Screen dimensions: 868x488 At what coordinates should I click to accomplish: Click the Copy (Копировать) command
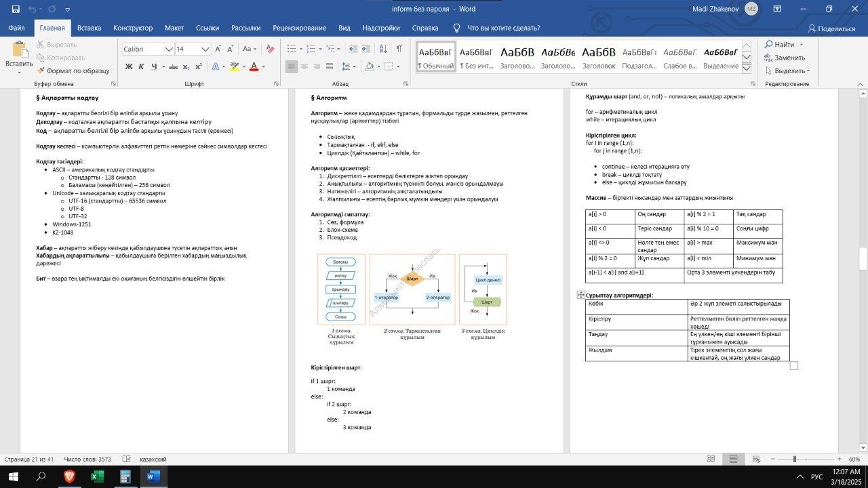point(60,58)
